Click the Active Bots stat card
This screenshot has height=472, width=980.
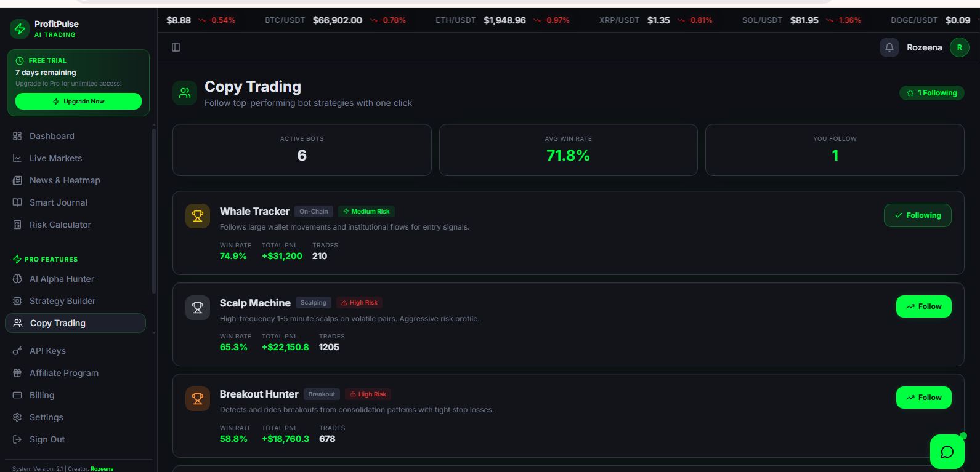click(x=302, y=150)
